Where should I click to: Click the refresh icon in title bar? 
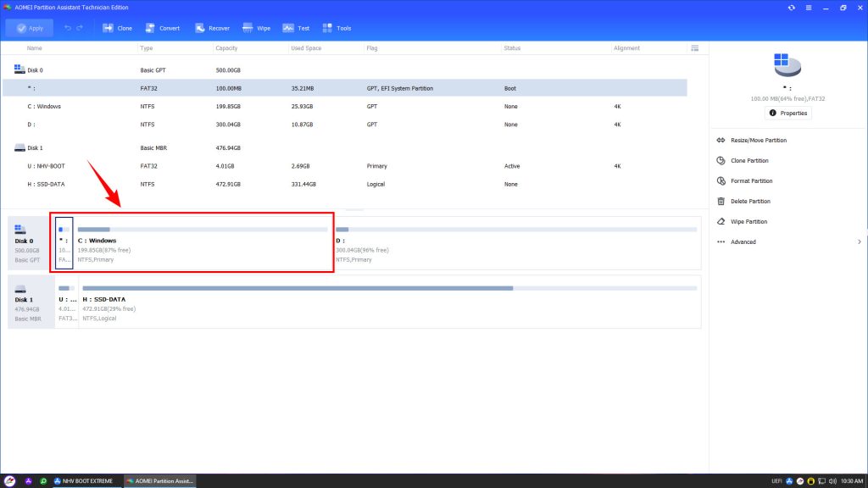point(792,8)
